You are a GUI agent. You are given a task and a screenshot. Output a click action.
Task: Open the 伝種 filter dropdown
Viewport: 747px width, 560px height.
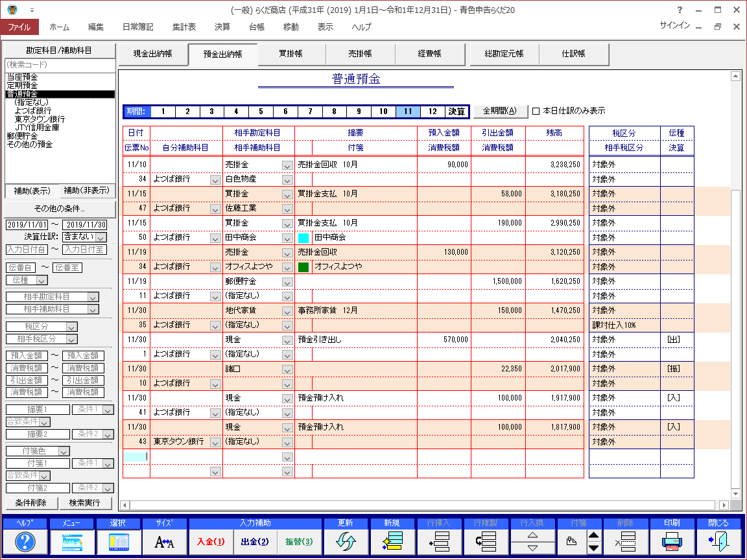pyautogui.click(x=42, y=281)
